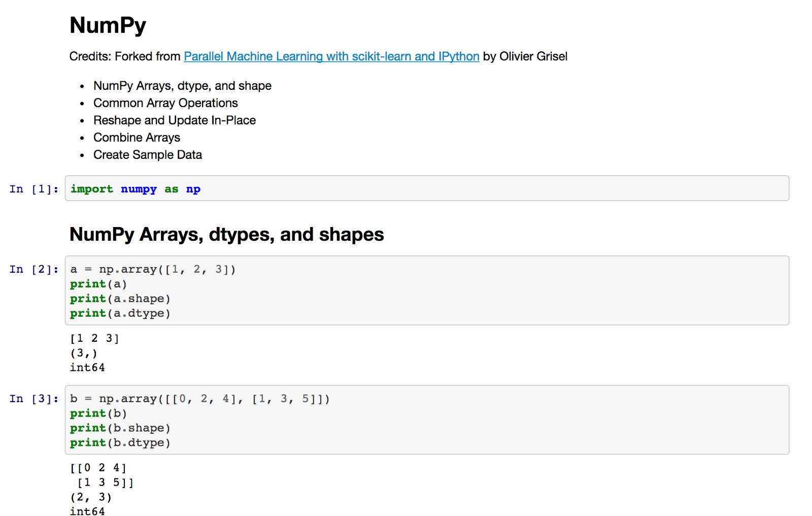The image size is (812, 516).
Task: Click the b = np.array code line
Action: 199,399
